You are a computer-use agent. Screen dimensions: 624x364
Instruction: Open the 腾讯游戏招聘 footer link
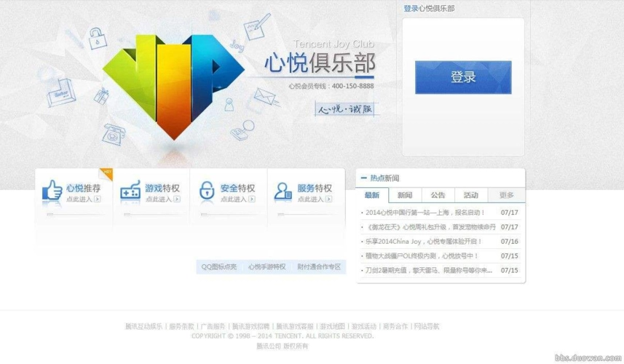250,326
